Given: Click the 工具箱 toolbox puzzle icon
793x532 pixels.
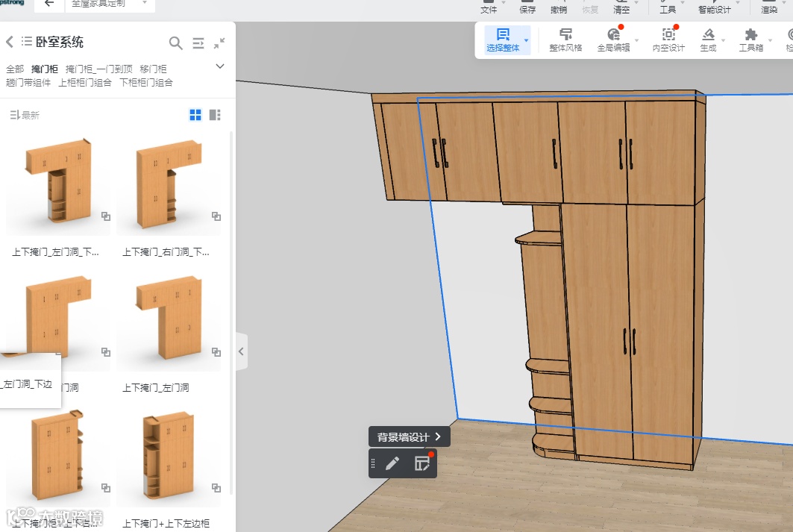Looking at the screenshot, I should (x=750, y=35).
